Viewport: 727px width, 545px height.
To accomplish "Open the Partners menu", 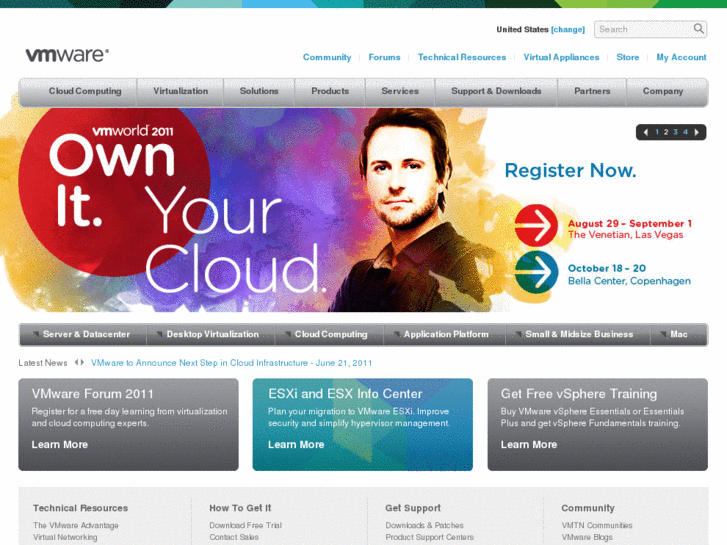I will click(x=592, y=91).
